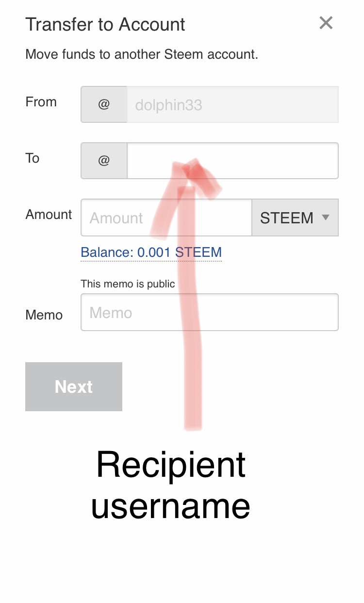Open the STEEM currency dropdown
364x603 pixels.
[x=294, y=218]
